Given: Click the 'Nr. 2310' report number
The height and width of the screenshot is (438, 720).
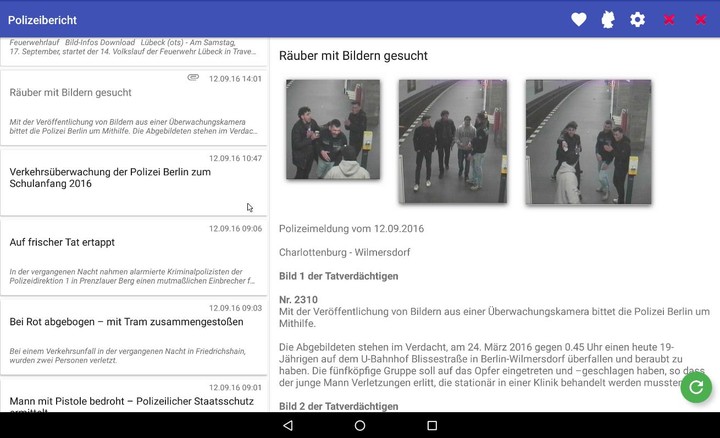Looking at the screenshot, I should point(298,300).
